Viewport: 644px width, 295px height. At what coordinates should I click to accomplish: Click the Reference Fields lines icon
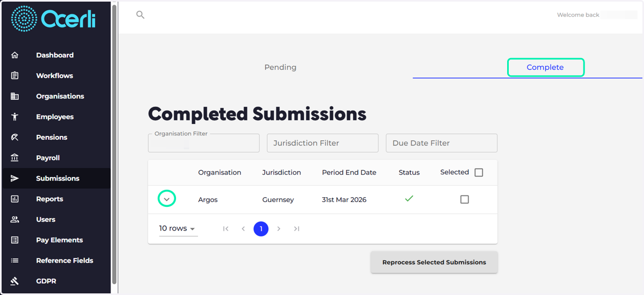click(14, 261)
